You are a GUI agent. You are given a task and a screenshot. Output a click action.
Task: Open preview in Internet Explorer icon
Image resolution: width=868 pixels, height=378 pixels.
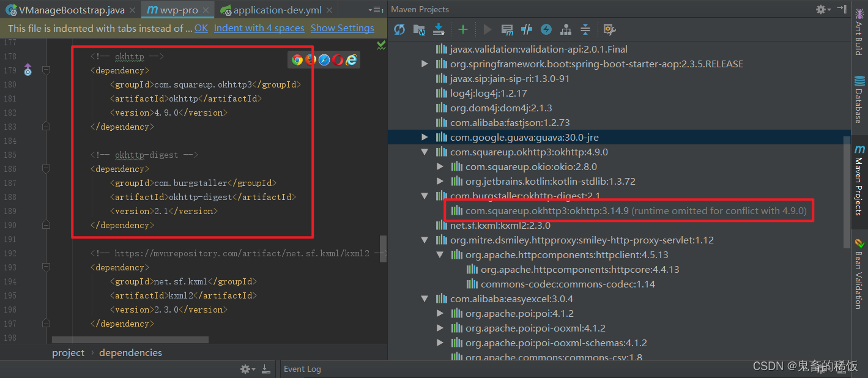click(351, 59)
